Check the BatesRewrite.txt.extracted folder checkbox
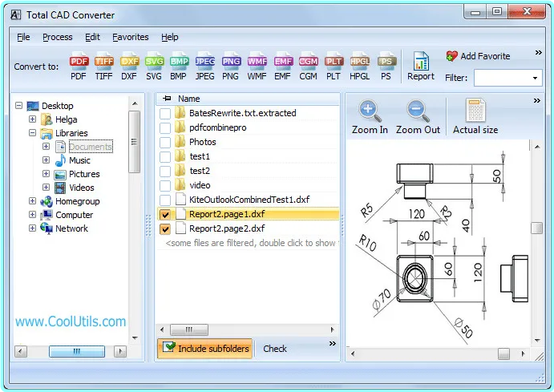The height and width of the screenshot is (392, 554). pos(165,114)
